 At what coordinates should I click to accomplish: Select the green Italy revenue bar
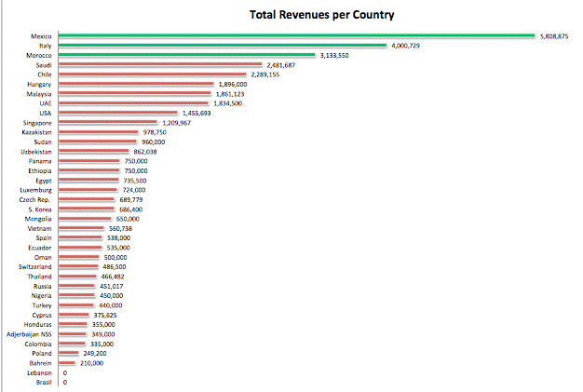[223, 46]
